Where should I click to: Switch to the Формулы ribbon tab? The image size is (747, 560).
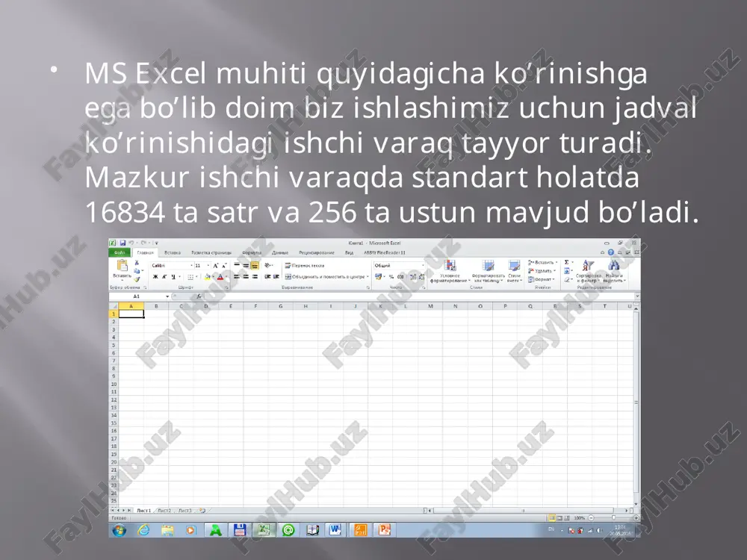click(x=252, y=253)
